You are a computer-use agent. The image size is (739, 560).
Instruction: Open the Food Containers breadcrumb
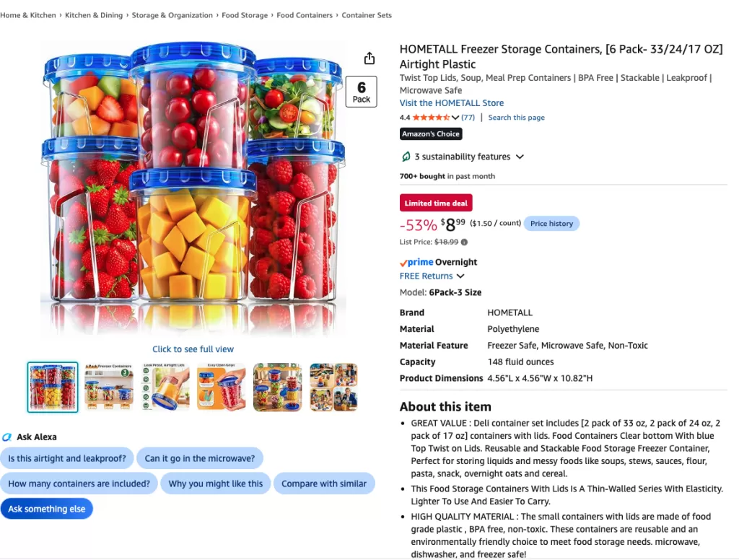click(x=305, y=15)
